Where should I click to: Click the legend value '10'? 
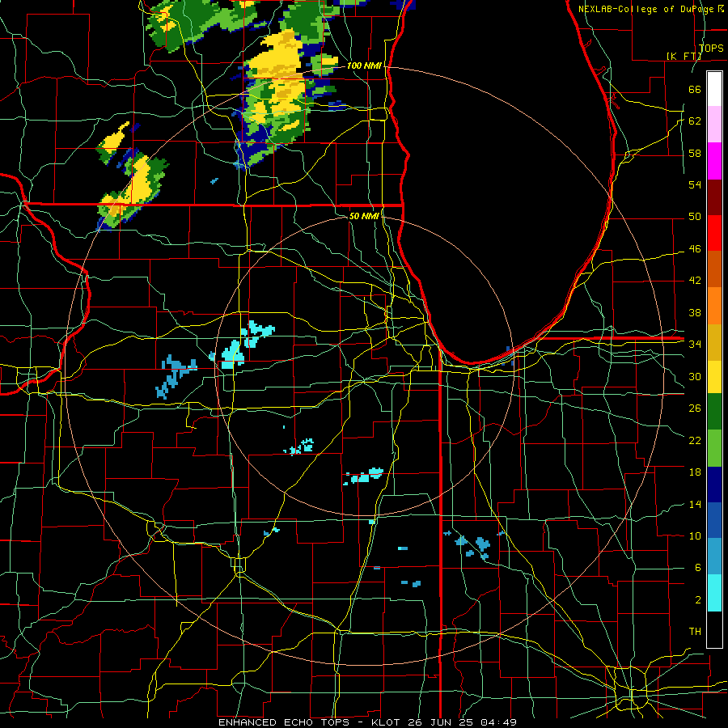point(695,536)
